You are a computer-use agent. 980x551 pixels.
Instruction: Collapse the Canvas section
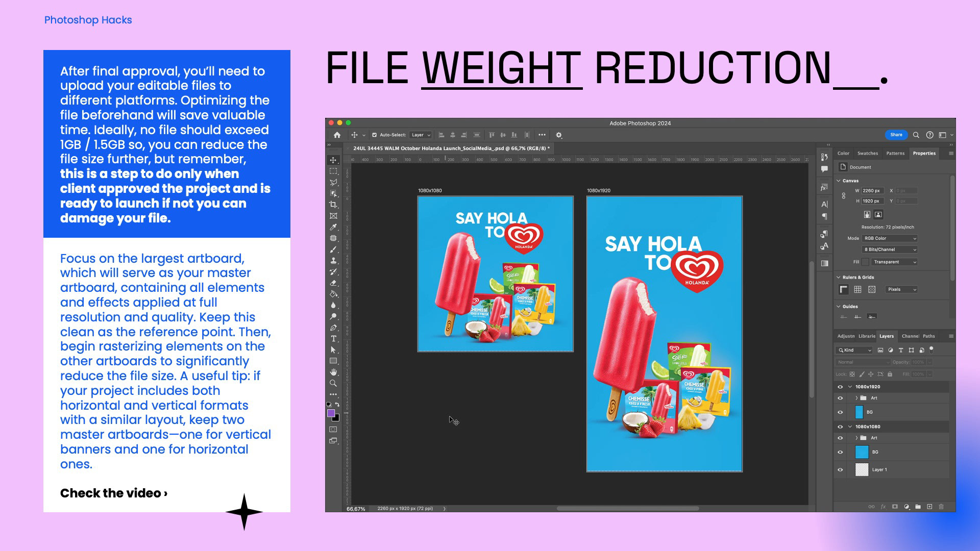[x=839, y=181]
